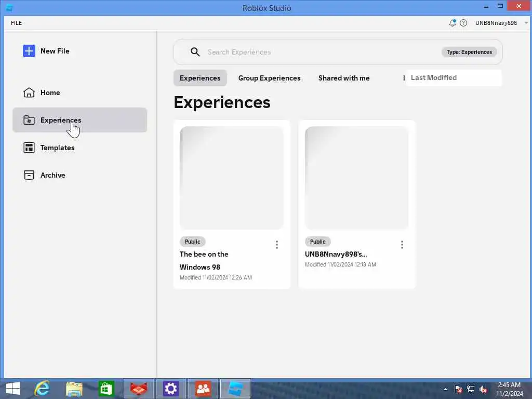This screenshot has width=532, height=399.
Task: Click the taskbar clock showing 2:45 AM
Action: [510, 389]
